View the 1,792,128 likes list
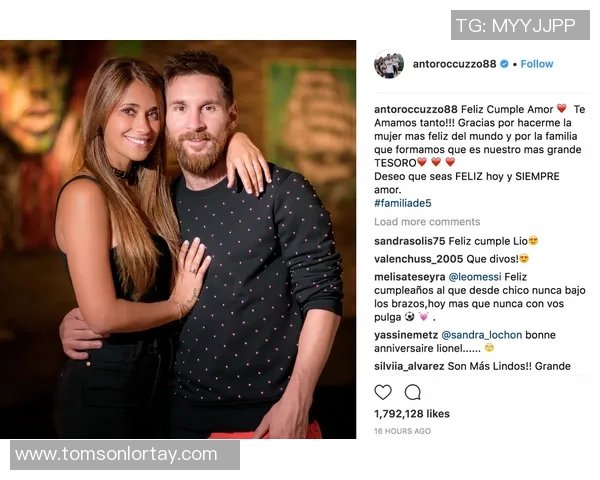The image size is (600, 480). 412,414
